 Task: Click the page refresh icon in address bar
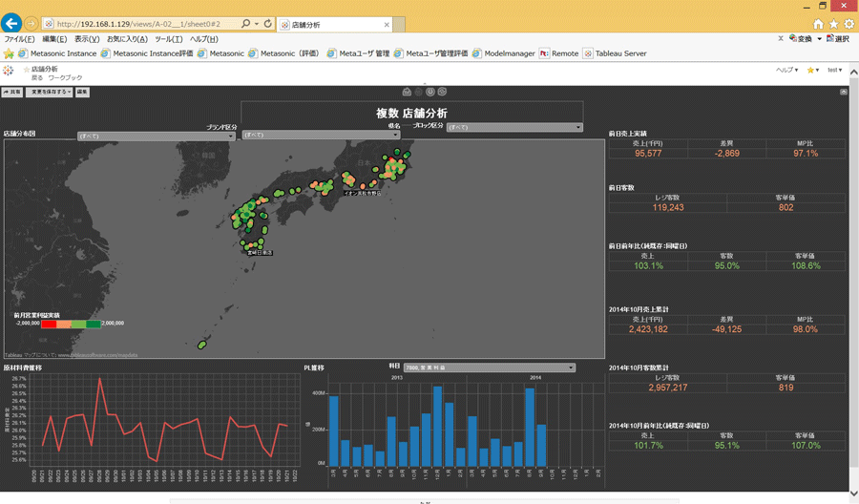point(267,24)
